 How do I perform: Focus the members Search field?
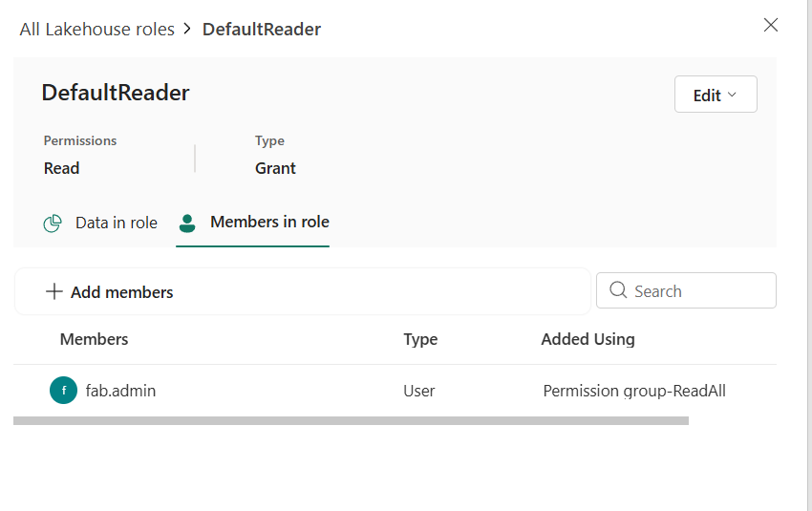(686, 290)
